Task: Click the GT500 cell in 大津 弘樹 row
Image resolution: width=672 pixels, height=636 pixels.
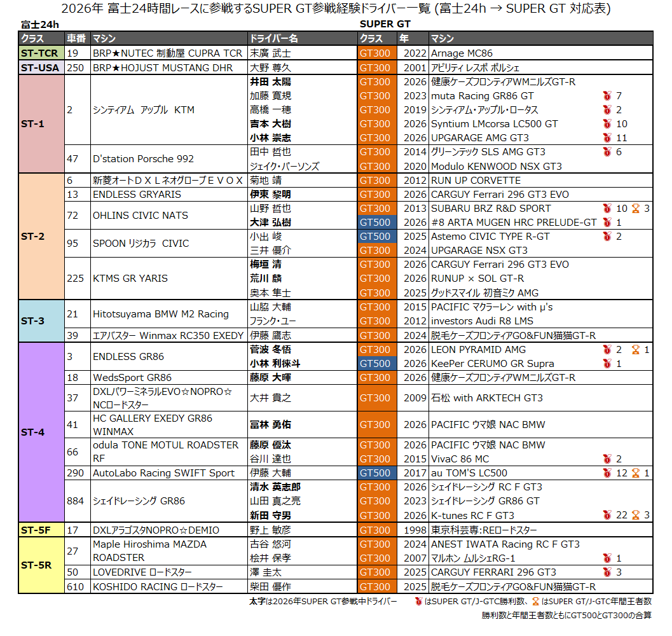Action: tap(377, 222)
